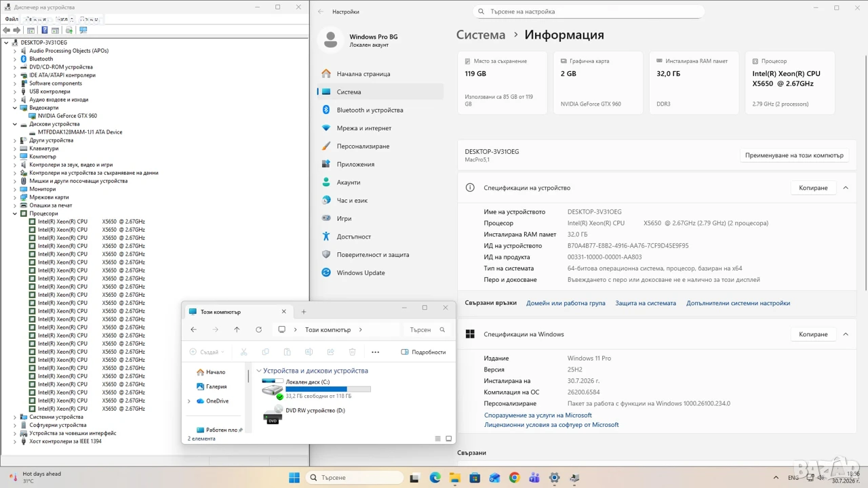Open Network and internet (Мрежа и интернет) settings
The width and height of the screenshot is (868, 488).
tap(380, 128)
